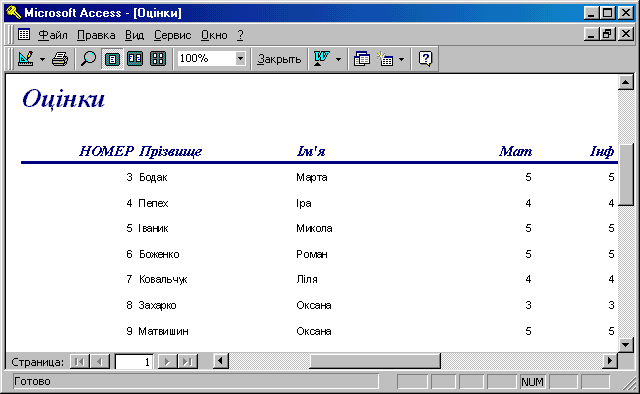Click surname Боженко
Screen dimensions: 640x394
(159, 254)
